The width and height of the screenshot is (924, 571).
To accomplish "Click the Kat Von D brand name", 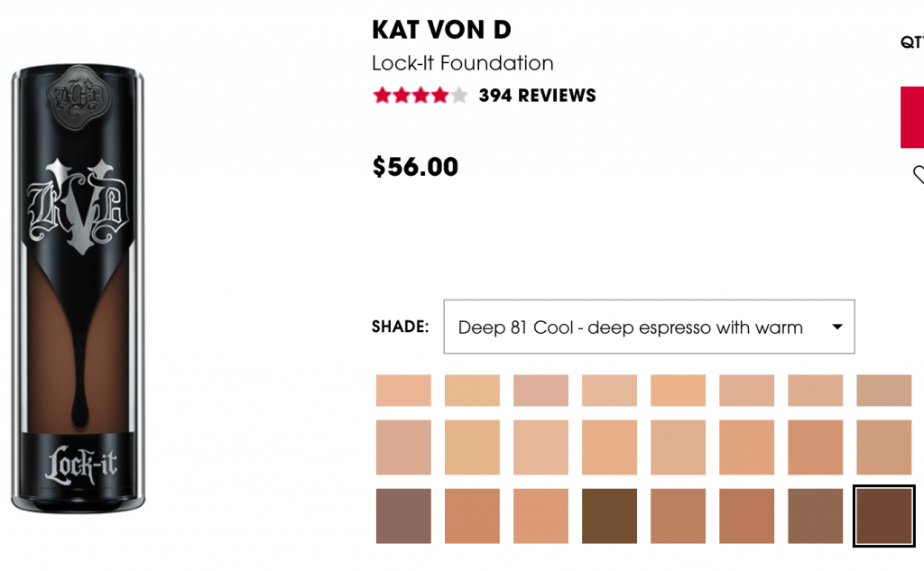I will click(x=441, y=30).
